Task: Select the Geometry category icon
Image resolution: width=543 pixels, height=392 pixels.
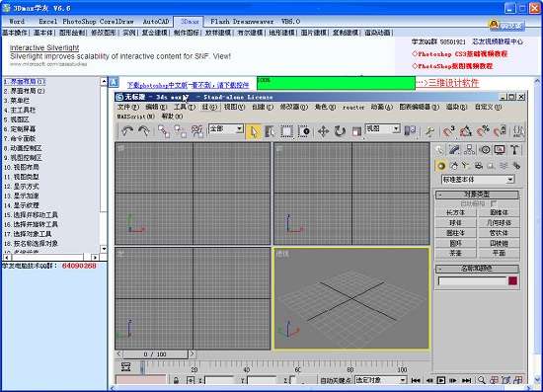Action: point(441,166)
